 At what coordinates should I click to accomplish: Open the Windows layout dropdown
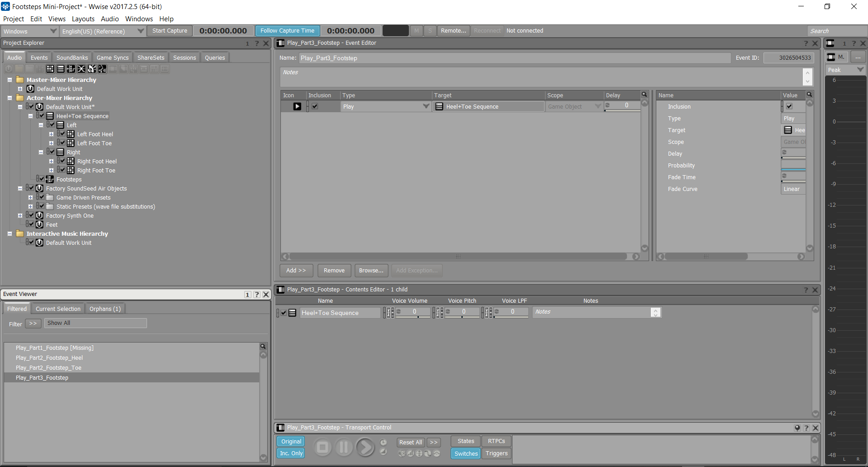click(30, 31)
